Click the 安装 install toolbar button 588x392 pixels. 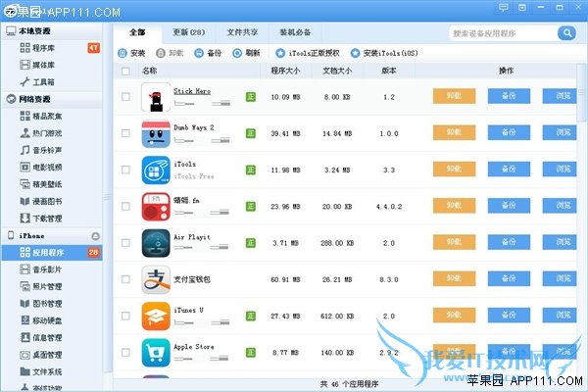pyautogui.click(x=131, y=53)
